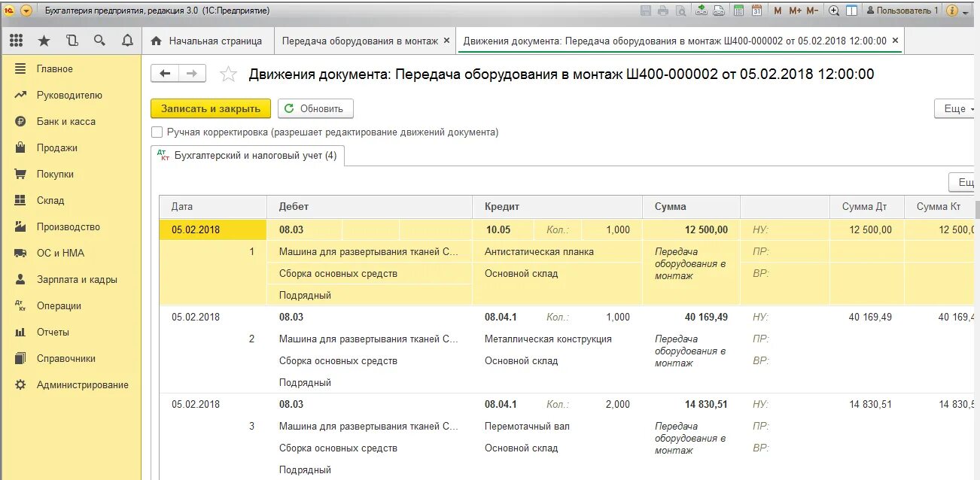Open the Зарплата и кадры section
The image size is (980, 480).
click(78, 279)
